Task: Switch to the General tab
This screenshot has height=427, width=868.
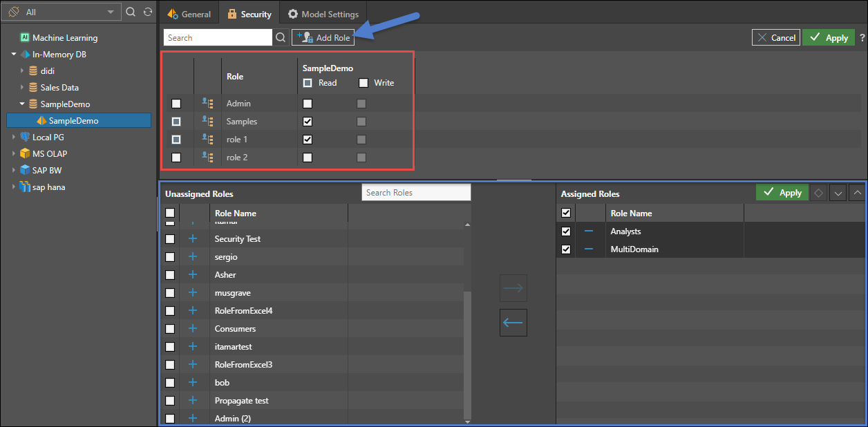Action: pyautogui.click(x=189, y=14)
